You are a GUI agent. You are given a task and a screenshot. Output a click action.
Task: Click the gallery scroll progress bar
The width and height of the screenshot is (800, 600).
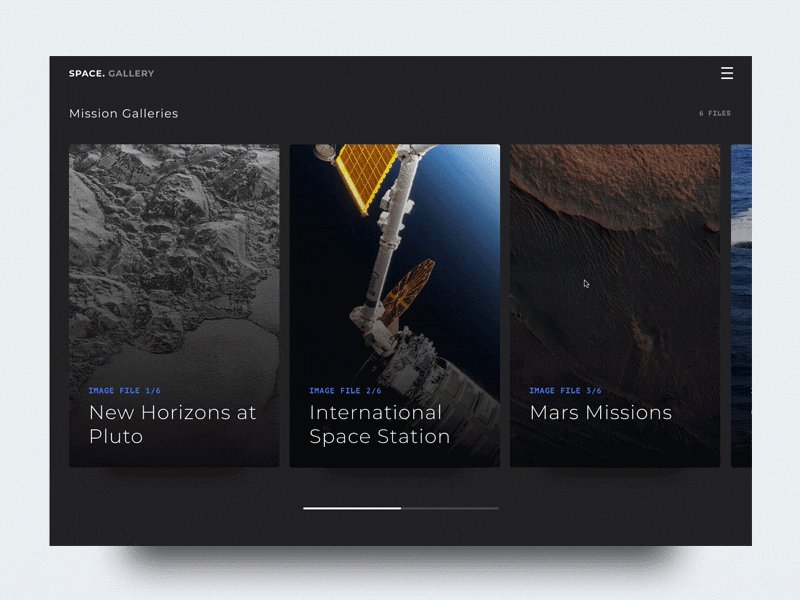[x=401, y=508]
